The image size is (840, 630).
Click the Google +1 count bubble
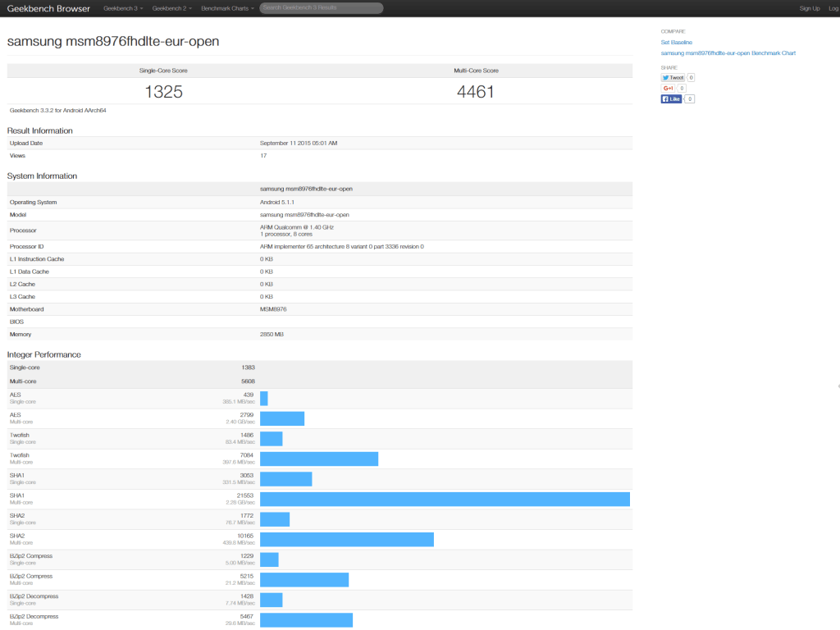coord(682,89)
